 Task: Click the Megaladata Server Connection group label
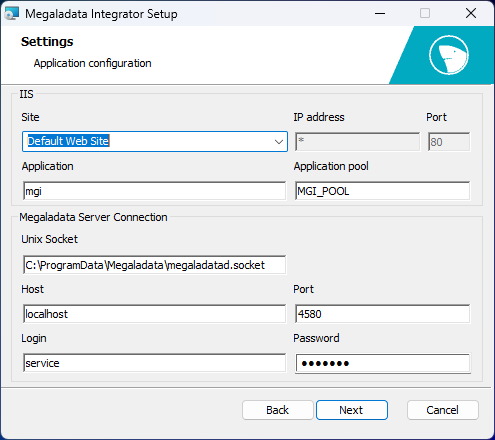click(93, 217)
